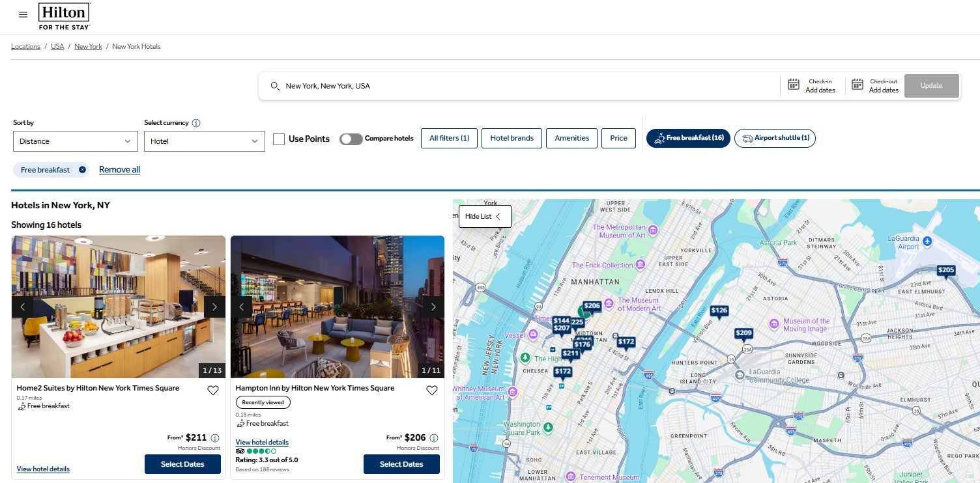Favorite Hampton Inn with the heart icon

click(x=431, y=391)
